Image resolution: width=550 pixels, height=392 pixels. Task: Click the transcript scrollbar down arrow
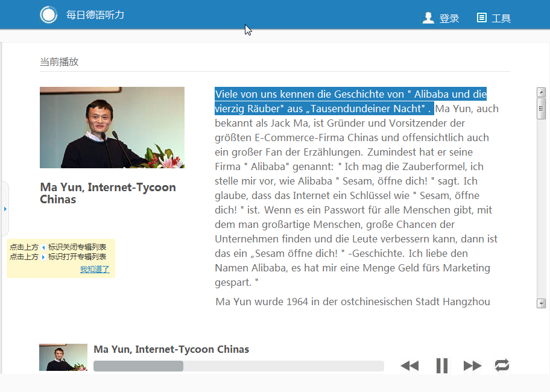point(541,303)
